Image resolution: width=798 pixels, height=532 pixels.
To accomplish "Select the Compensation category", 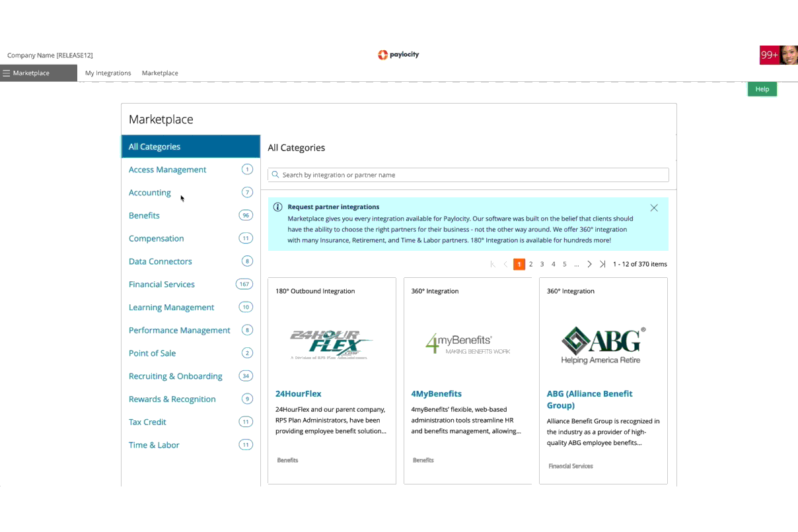I will tap(191, 238).
